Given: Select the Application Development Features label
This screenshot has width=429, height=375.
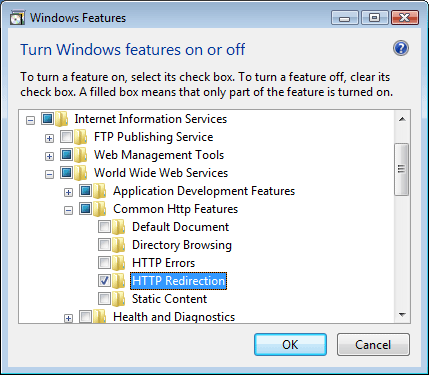Looking at the screenshot, I should [204, 191].
